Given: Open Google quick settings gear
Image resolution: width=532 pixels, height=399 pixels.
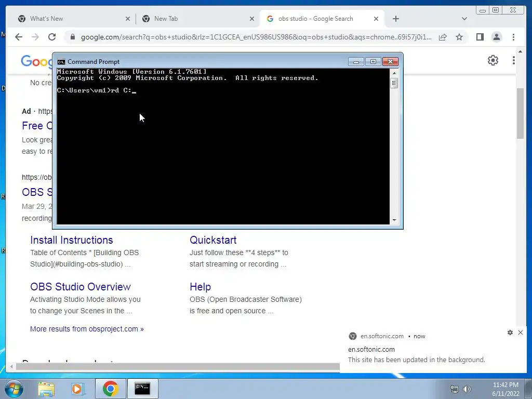Looking at the screenshot, I should click(x=493, y=60).
